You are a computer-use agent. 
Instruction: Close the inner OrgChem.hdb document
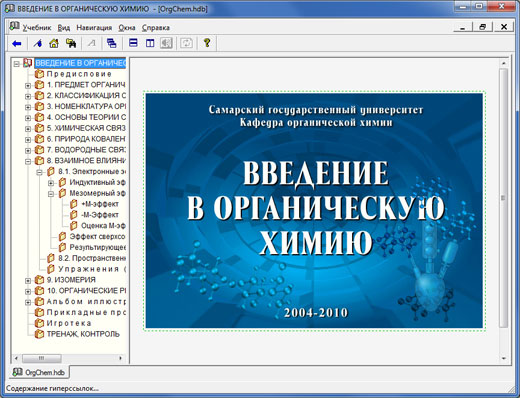(x=504, y=27)
